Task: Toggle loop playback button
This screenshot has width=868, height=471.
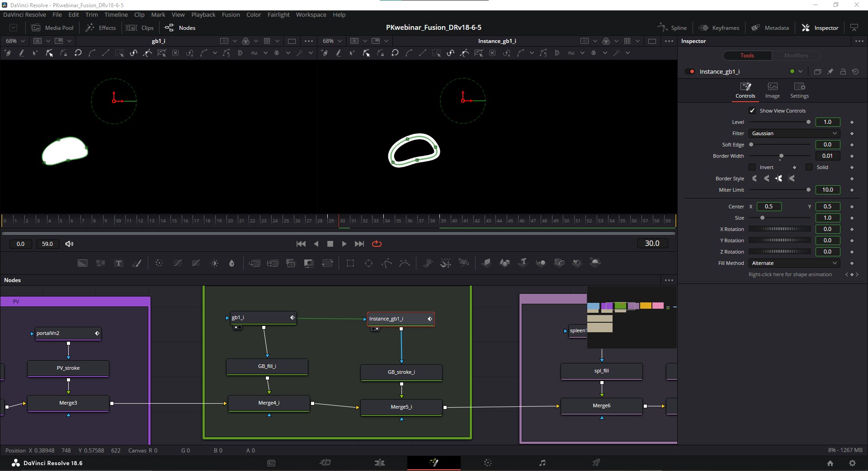Action: pos(377,244)
